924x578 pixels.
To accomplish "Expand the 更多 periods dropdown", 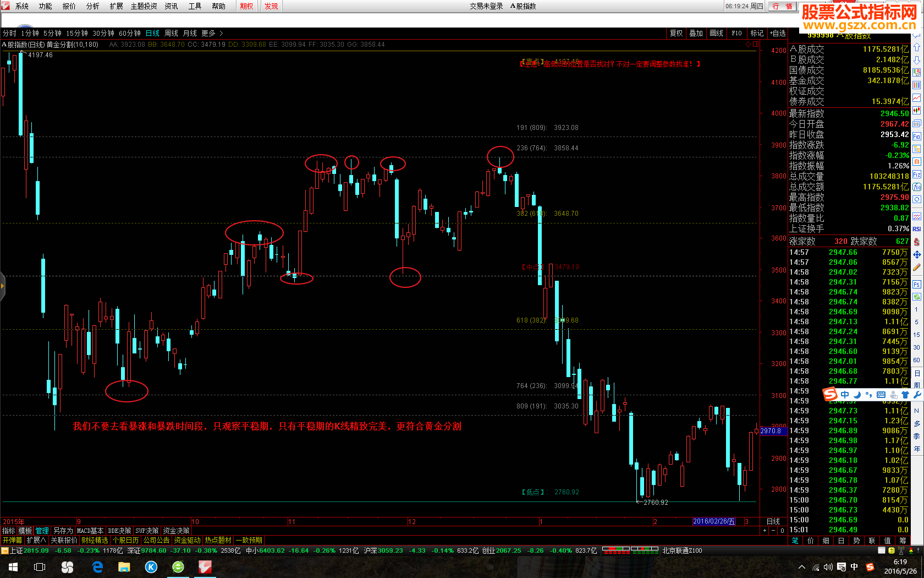I will coord(212,33).
